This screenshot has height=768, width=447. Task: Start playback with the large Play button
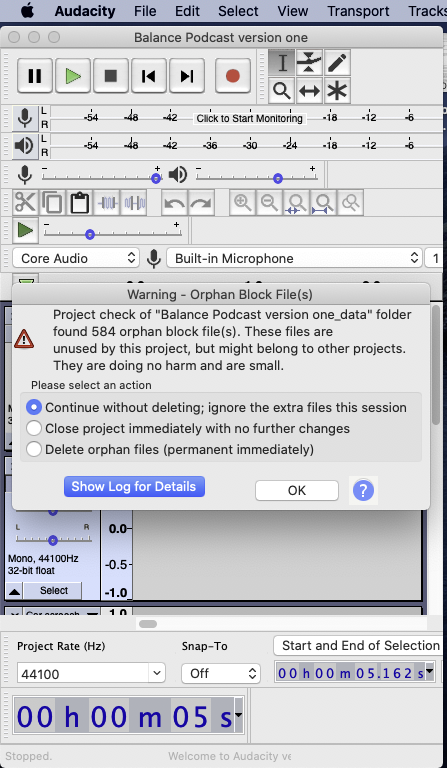coord(73,76)
